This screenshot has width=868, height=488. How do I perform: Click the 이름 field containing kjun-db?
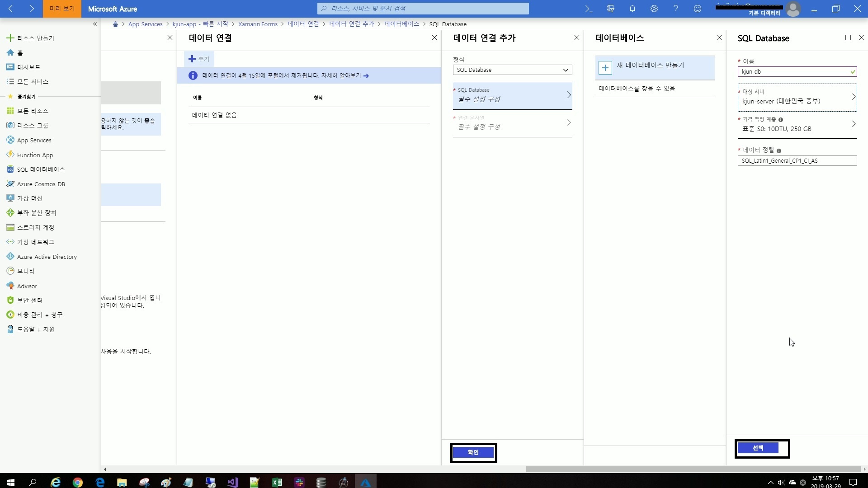point(793,71)
